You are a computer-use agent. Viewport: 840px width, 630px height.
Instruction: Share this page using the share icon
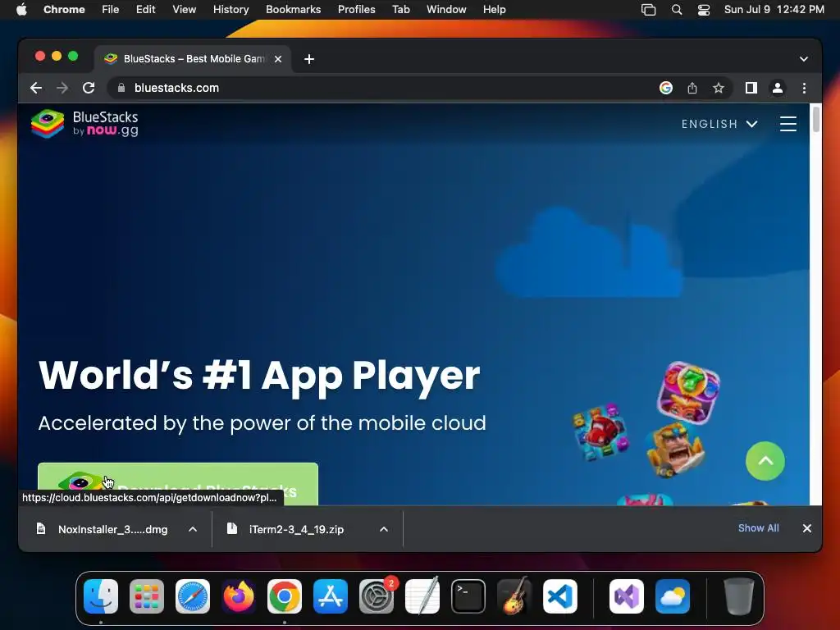tap(692, 88)
